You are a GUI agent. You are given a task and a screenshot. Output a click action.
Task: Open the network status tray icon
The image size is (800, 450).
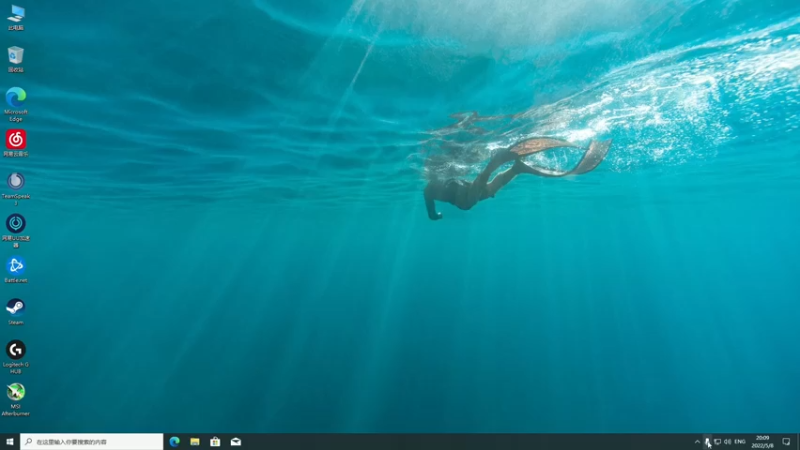coord(717,442)
